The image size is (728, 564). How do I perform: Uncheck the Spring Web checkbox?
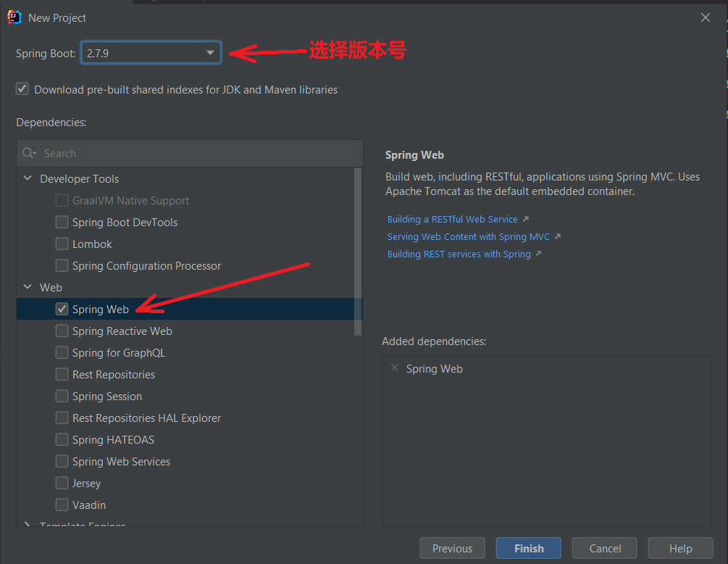pos(62,309)
